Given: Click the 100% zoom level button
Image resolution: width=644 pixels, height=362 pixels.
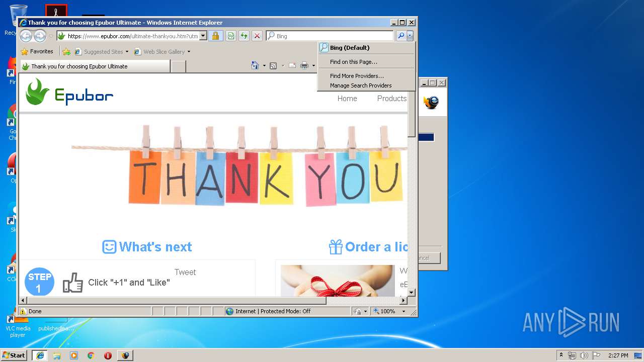Looking at the screenshot, I should click(385, 311).
